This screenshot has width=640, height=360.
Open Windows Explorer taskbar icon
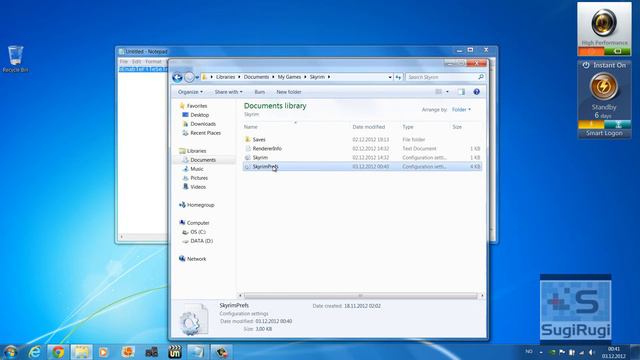[x=81, y=352]
